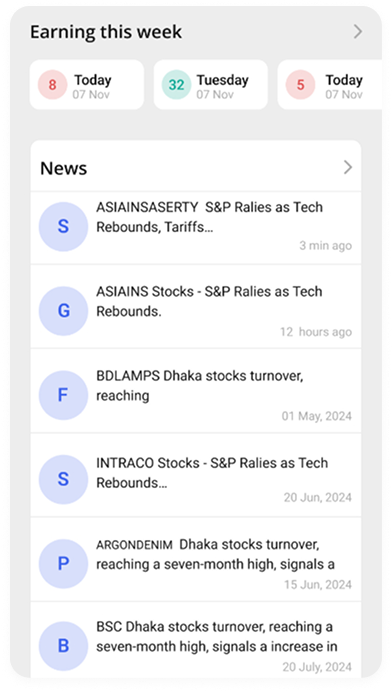Open ASIAINSASERTY S&P Ralies news headline
This screenshot has width=392, height=692.
[210, 217]
